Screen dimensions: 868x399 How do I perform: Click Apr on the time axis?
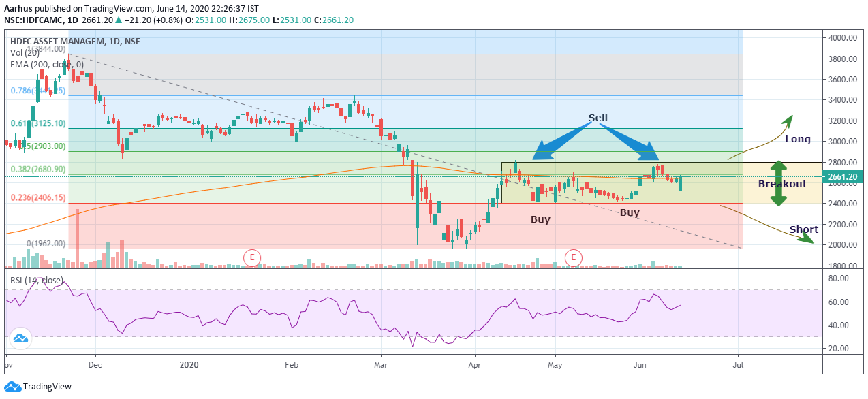pyautogui.click(x=474, y=364)
